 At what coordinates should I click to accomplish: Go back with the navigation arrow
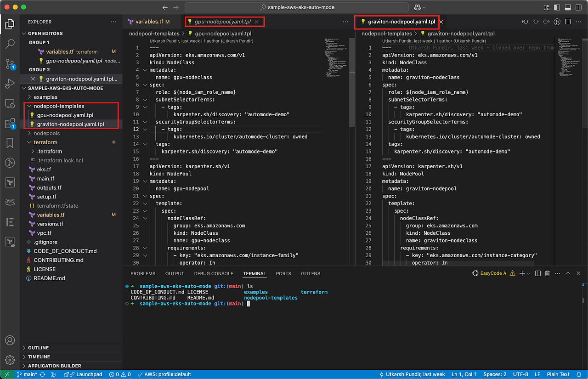click(165, 7)
